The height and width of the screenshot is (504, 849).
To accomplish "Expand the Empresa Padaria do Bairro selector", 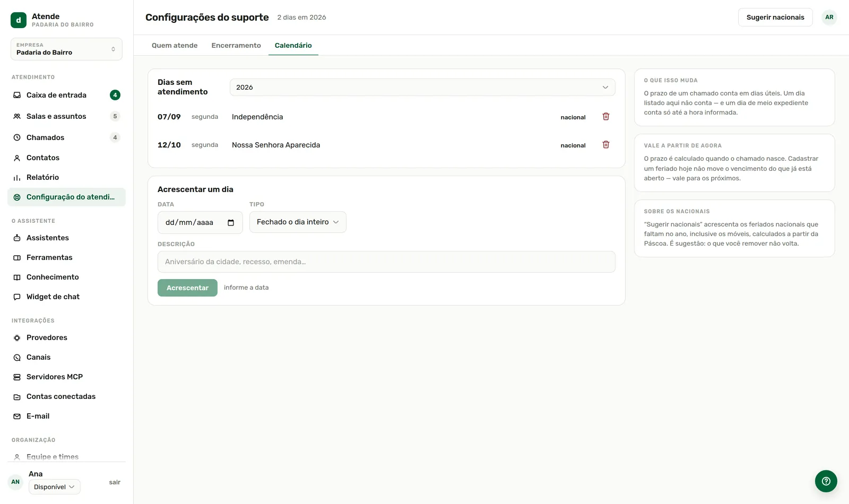I will point(66,49).
